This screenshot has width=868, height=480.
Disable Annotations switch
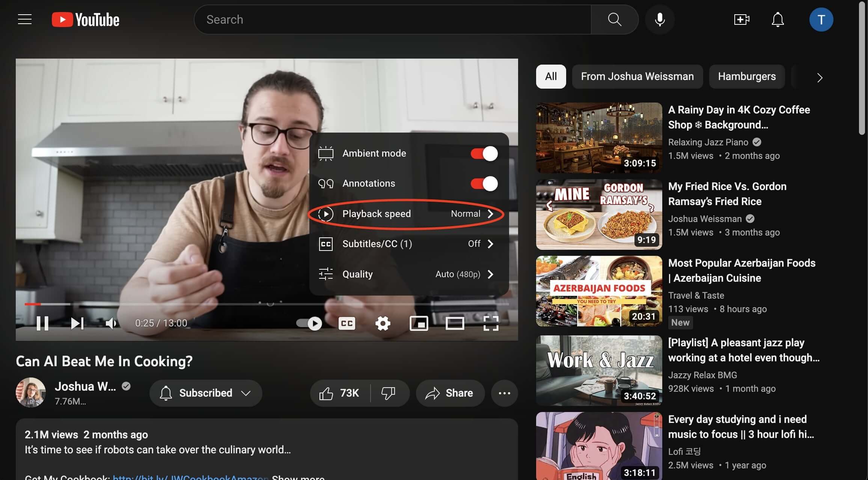(x=484, y=183)
